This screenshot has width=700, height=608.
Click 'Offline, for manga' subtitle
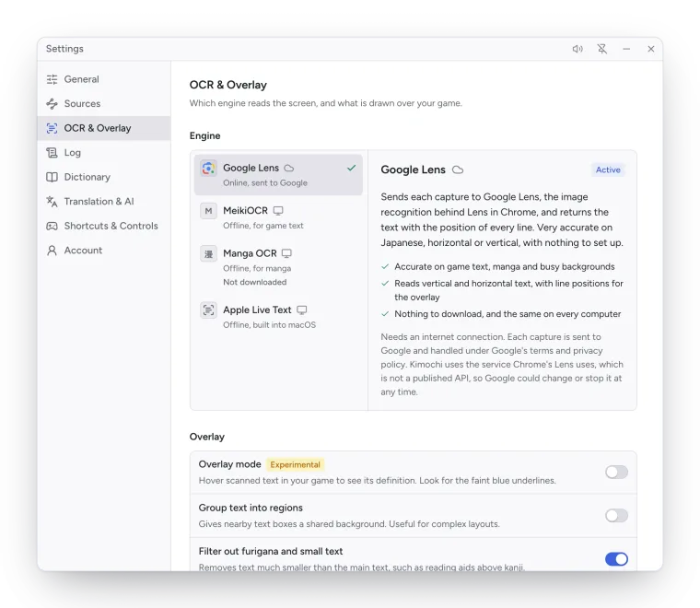[257, 268]
